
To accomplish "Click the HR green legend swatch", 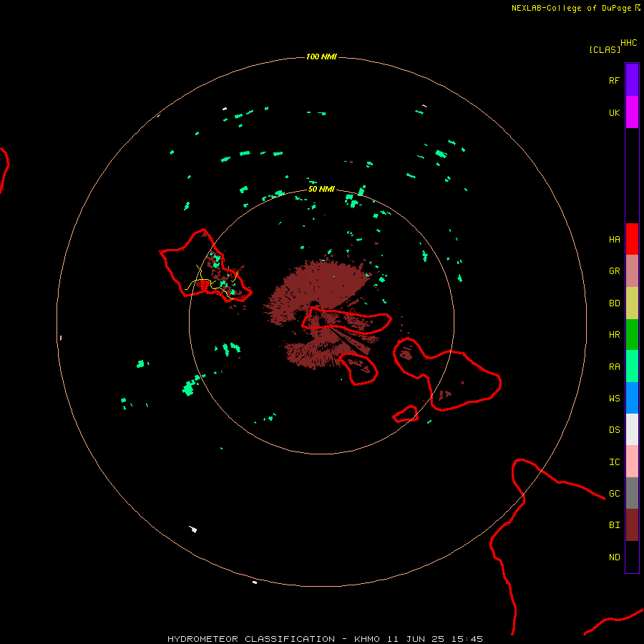I will (632, 335).
